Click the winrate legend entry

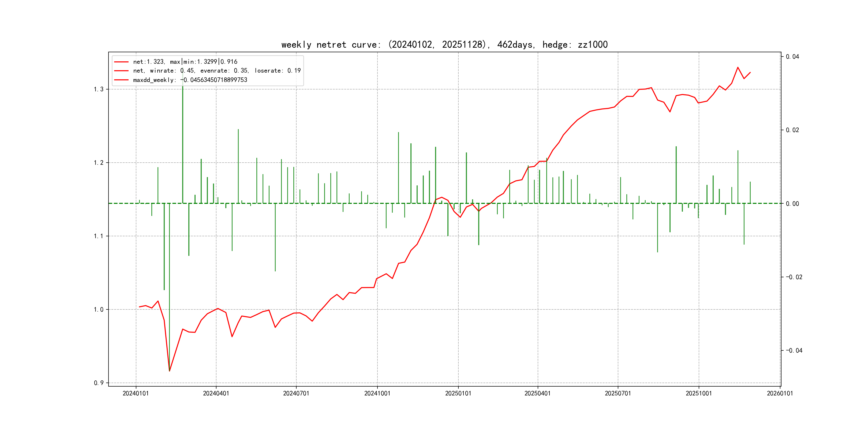coord(217,71)
